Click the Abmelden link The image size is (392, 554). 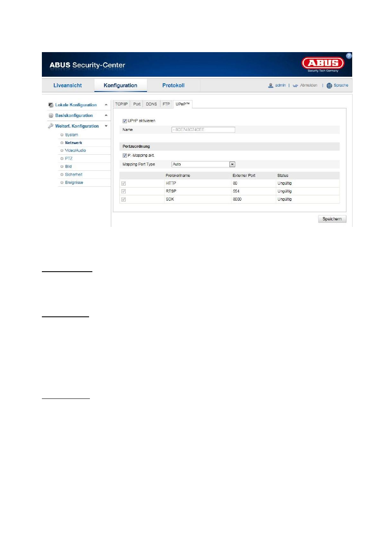[x=309, y=85]
